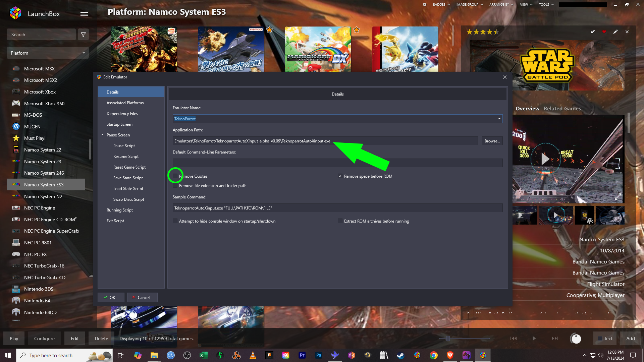The height and width of the screenshot is (362, 644).
Task: Browse for the application path
Action: click(492, 141)
